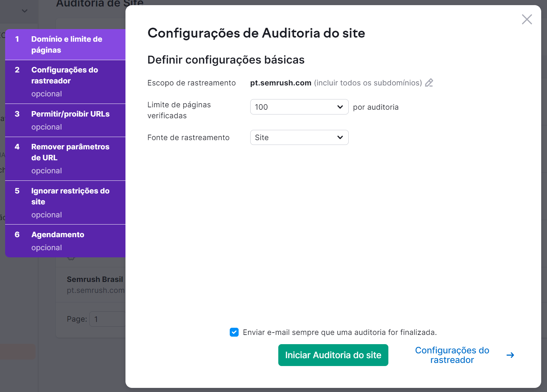Open step 3 Permitir/proibir URLs
The image size is (547, 392).
click(x=65, y=120)
